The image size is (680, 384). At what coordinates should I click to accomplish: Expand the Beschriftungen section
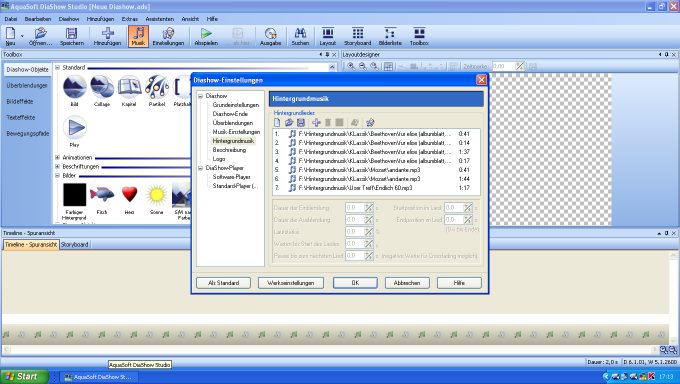(57, 167)
